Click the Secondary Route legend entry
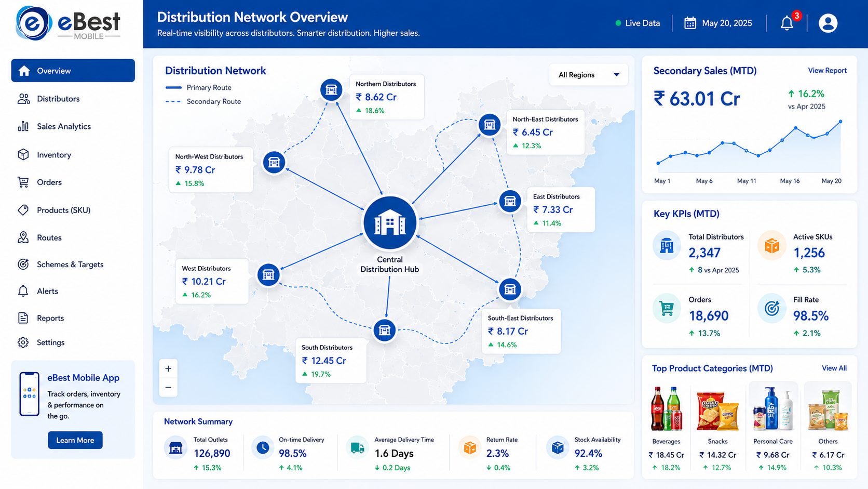Viewport: 868px width, 489px height. (203, 101)
